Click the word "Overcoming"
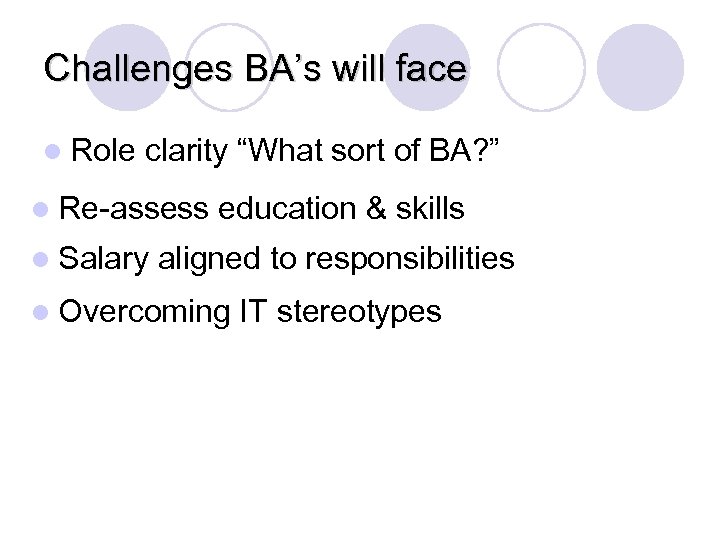The width and height of the screenshot is (720, 540). (145, 312)
